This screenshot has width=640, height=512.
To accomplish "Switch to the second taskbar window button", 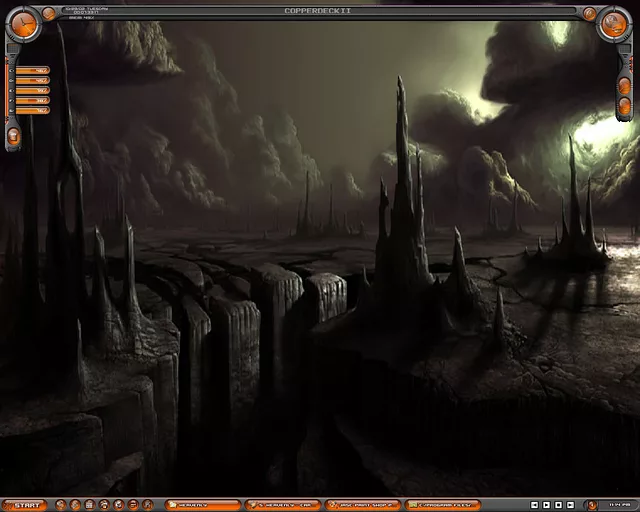I will (282, 505).
